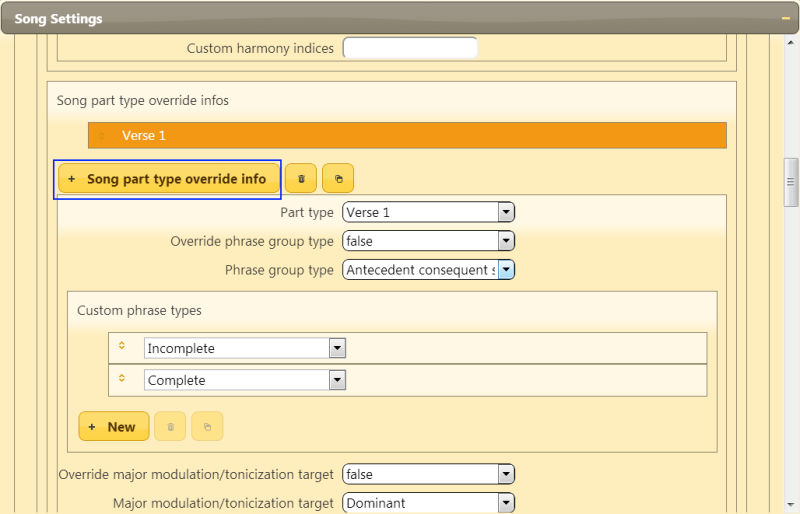Screen dimensions: 800x514
Task: Click the vertical scrollbar thumb
Action: [791, 182]
